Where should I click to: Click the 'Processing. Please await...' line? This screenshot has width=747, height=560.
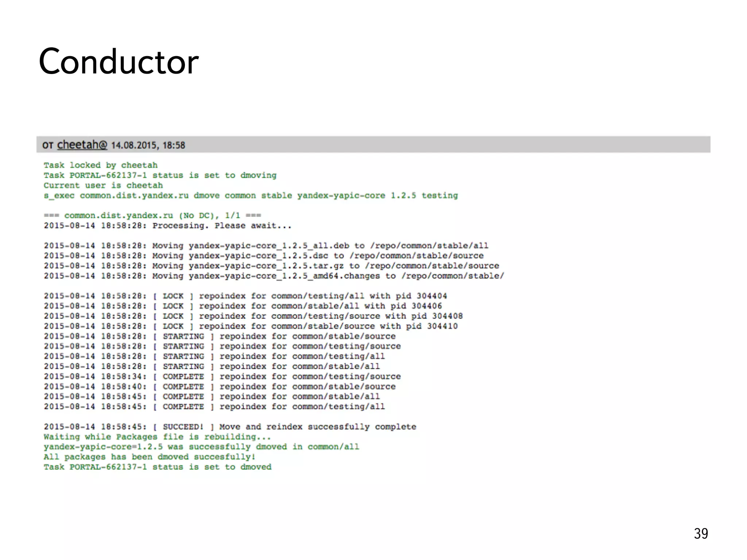tap(168, 226)
